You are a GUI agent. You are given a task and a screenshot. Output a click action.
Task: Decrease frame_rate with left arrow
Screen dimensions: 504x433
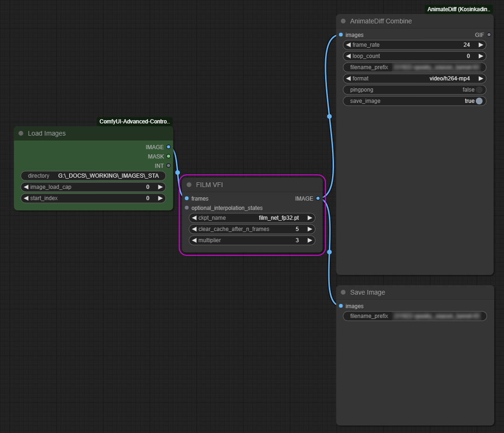click(x=348, y=45)
